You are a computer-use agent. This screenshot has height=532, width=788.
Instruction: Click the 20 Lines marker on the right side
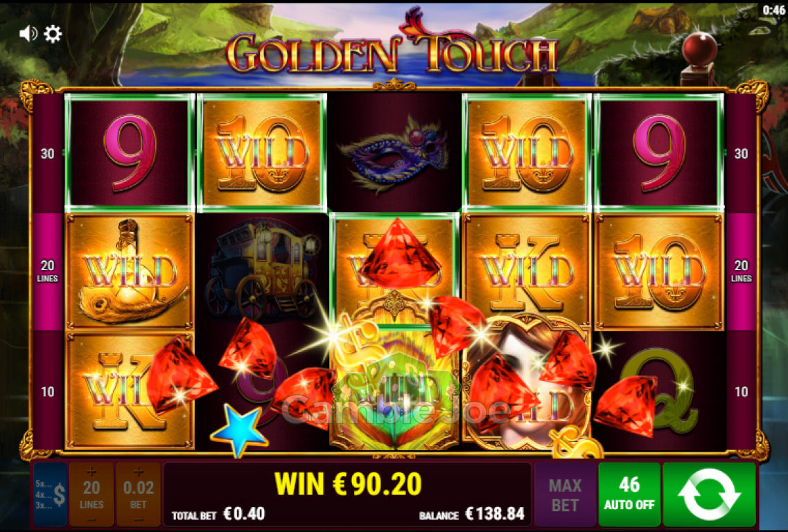(742, 272)
